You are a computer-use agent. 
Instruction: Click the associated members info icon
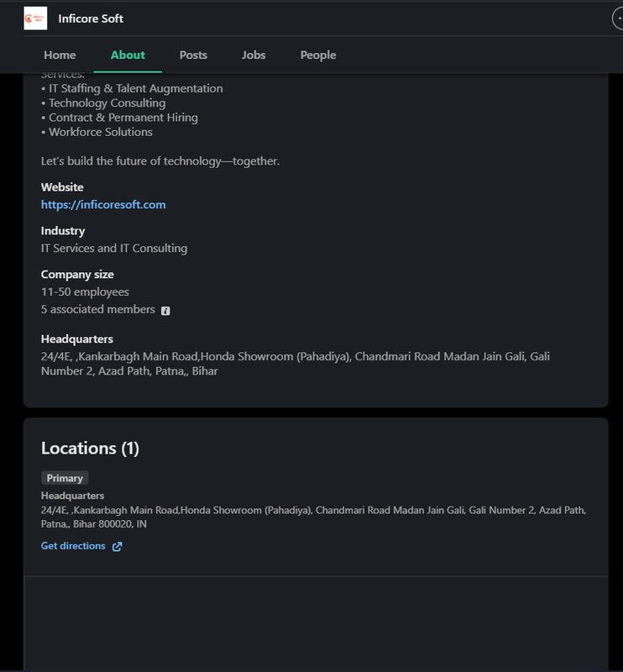click(165, 311)
